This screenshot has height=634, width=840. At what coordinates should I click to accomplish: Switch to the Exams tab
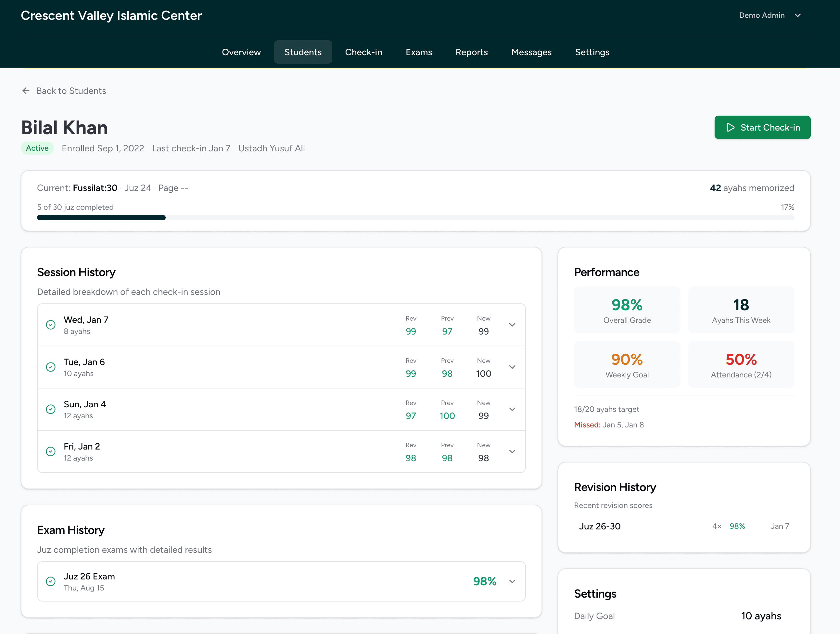click(x=419, y=52)
